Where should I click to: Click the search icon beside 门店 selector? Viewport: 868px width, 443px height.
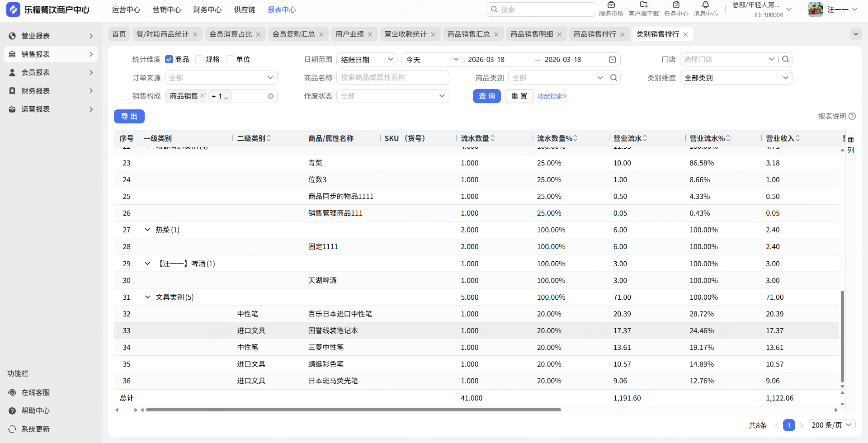point(786,59)
